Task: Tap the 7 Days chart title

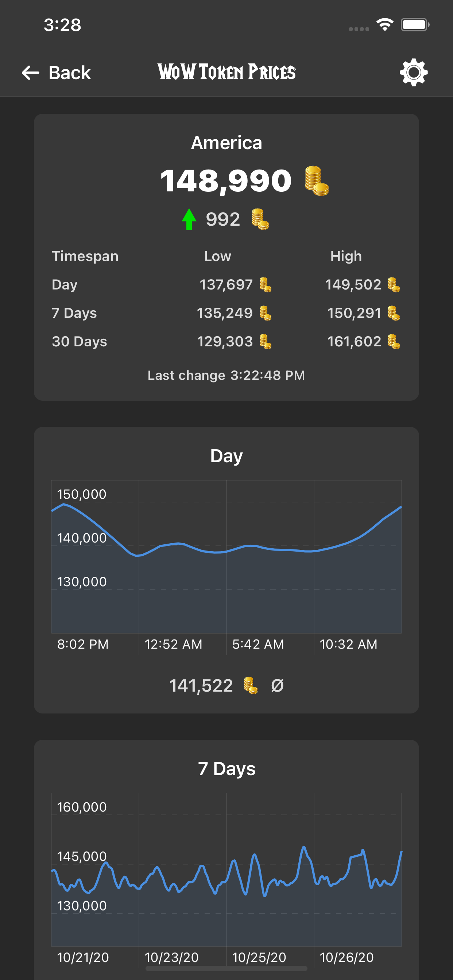Action: tap(226, 769)
